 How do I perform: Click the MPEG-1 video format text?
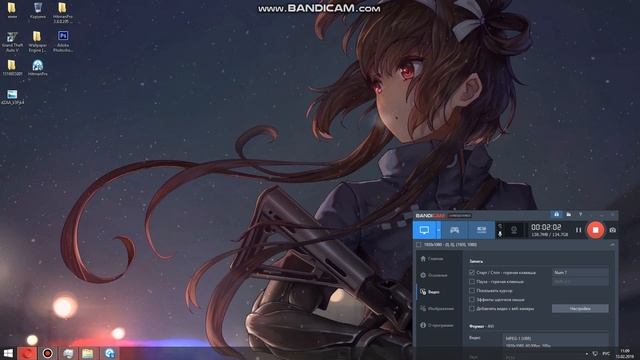coord(518,338)
